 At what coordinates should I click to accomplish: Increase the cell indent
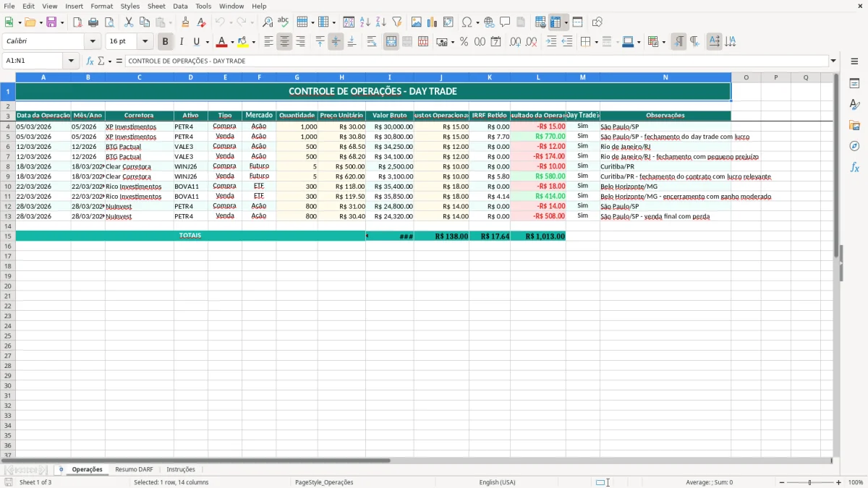point(551,42)
